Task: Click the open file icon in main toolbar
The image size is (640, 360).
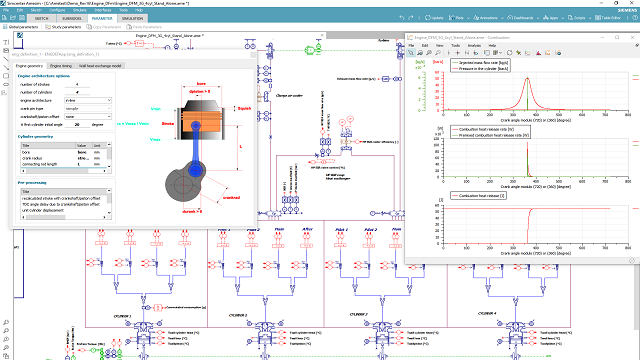Action: pyautogui.click(x=13, y=18)
